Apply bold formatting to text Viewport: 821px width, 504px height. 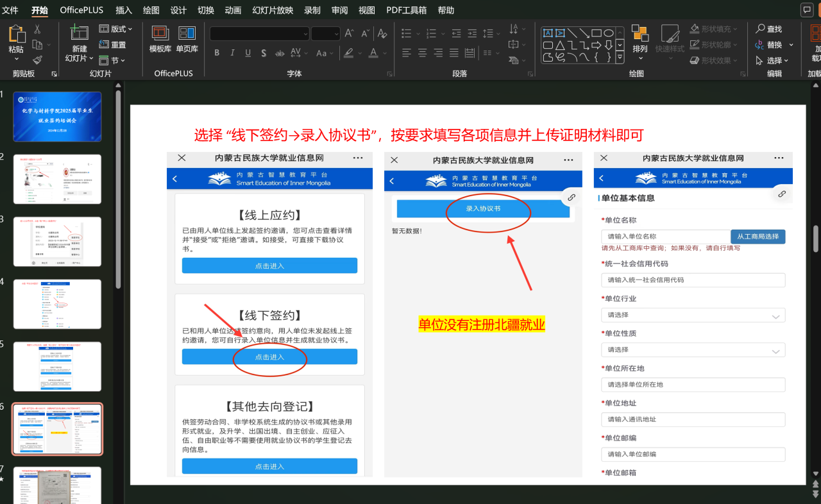217,53
